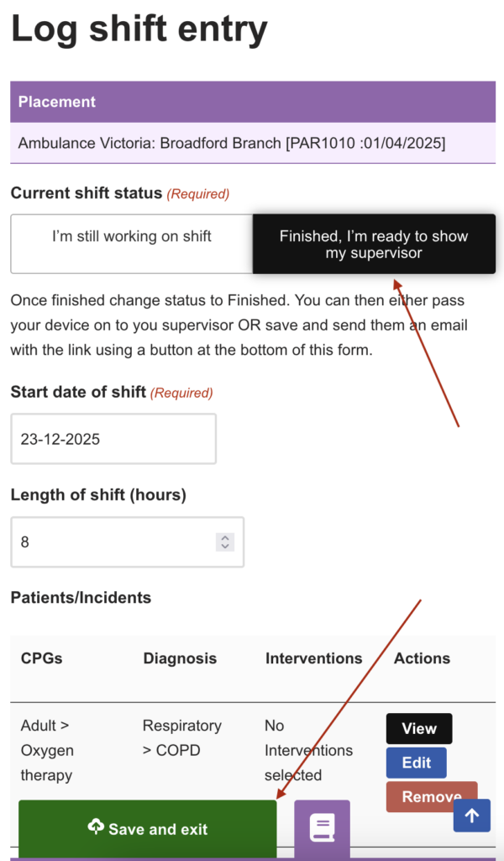Click the purple Placement header bar
504x861 pixels.
pos(253,102)
